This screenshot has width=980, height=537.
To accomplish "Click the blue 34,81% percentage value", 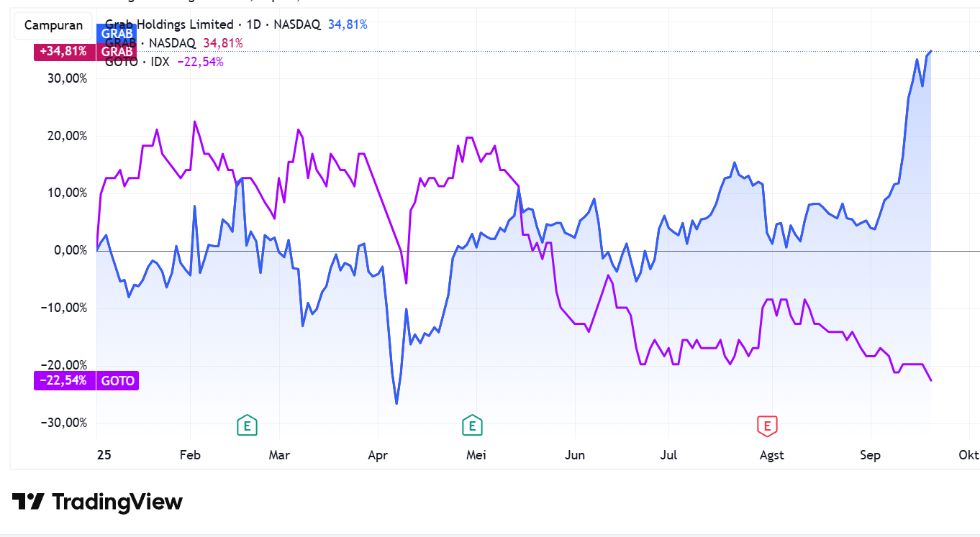I will click(348, 24).
